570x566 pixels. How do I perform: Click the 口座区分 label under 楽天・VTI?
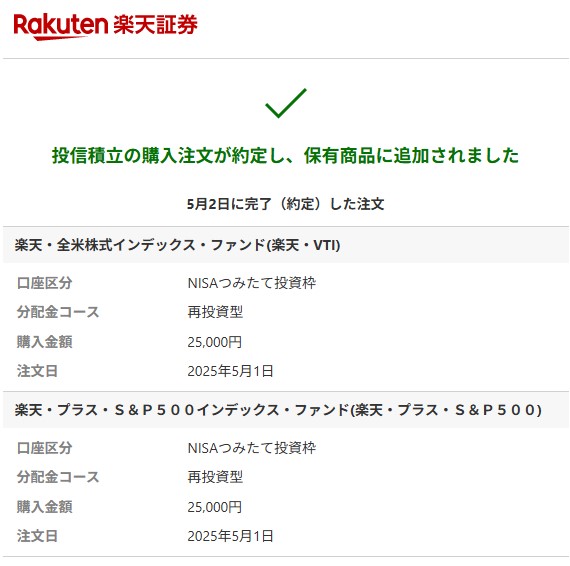coord(44,283)
